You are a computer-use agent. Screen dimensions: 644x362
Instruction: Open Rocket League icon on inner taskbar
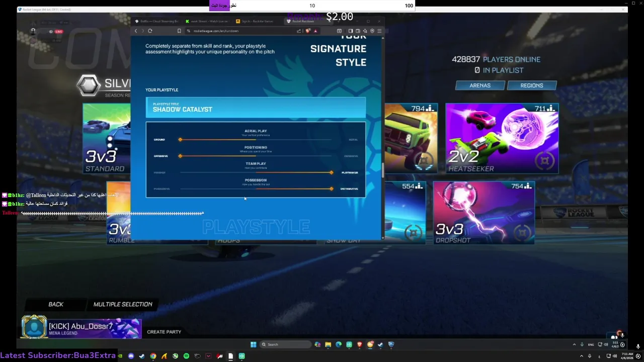[391, 344]
